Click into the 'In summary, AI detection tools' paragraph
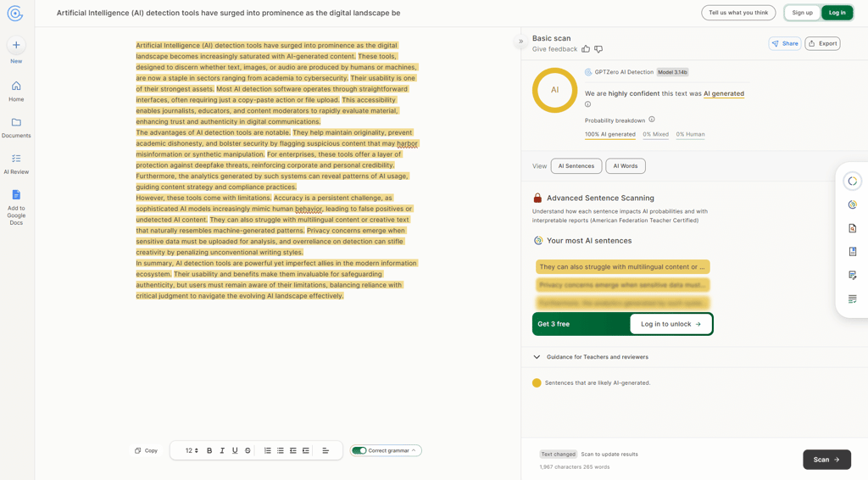 click(x=275, y=280)
